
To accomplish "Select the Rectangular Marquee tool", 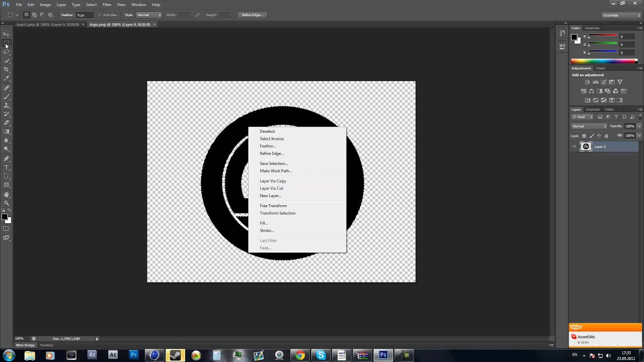I will [x=7, y=43].
